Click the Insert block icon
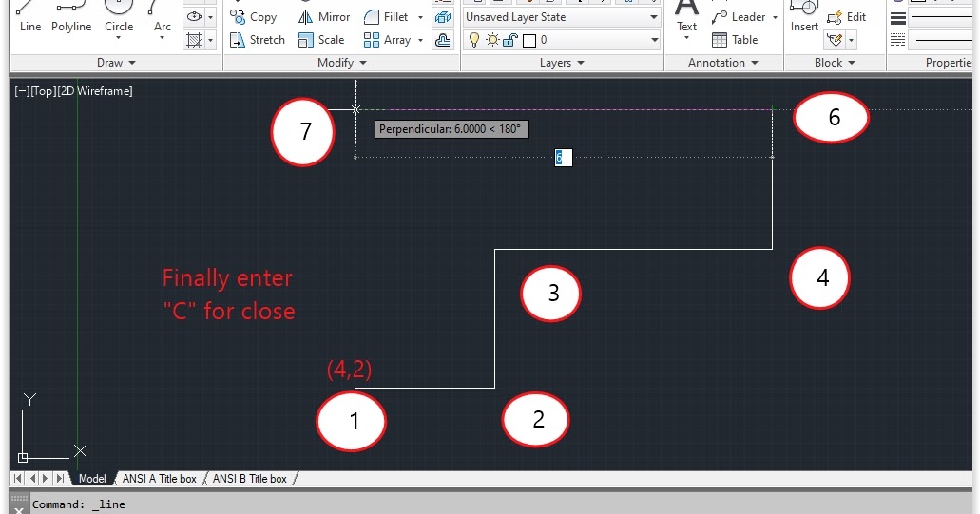Image resolution: width=980 pixels, height=514 pixels. (x=804, y=16)
